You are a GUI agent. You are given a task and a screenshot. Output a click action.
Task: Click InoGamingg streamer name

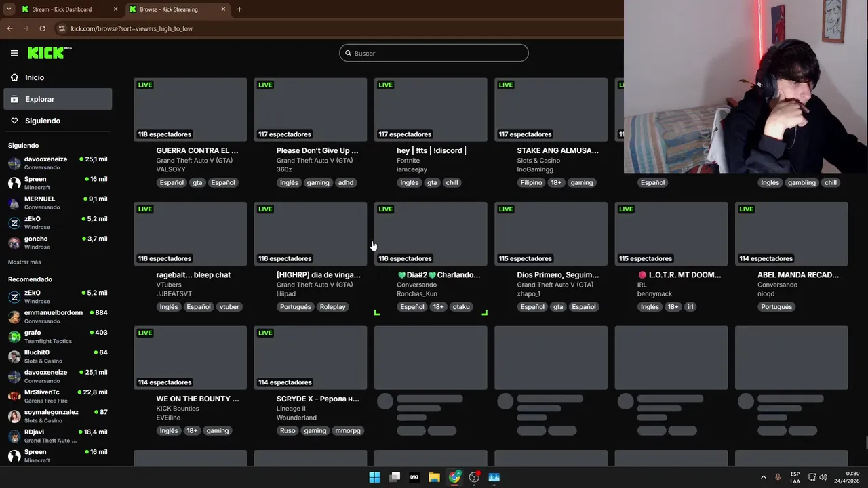click(535, 169)
